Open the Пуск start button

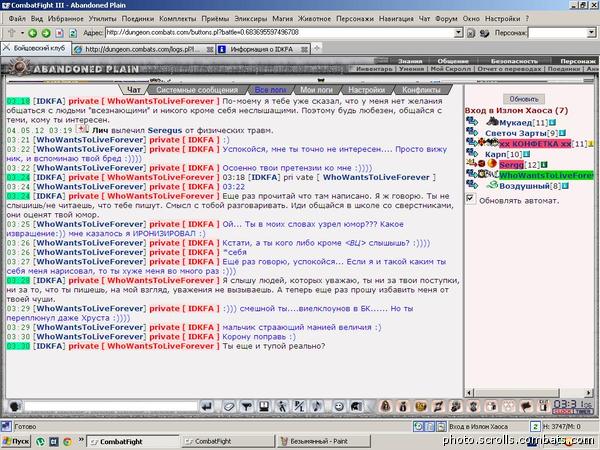(16, 441)
